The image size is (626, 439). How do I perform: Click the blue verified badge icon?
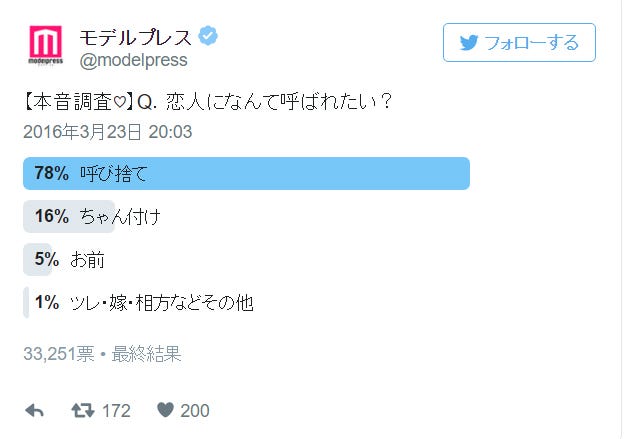pos(209,38)
